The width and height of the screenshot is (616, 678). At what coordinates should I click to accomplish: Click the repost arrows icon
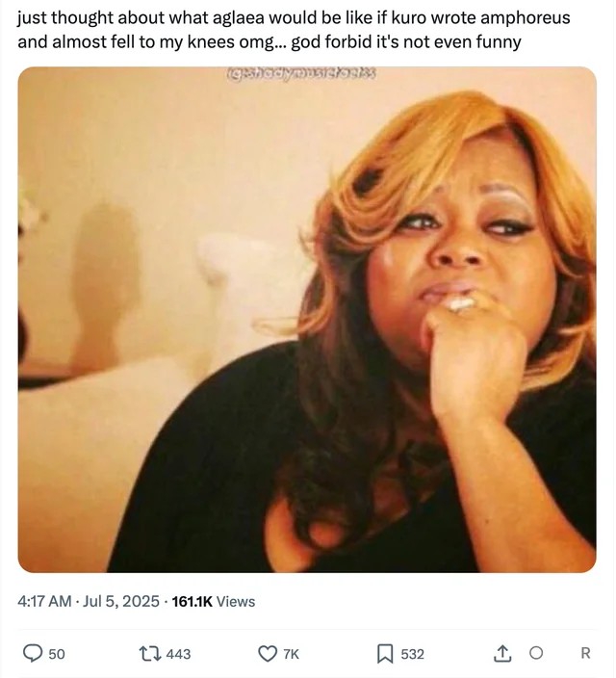[151, 654]
